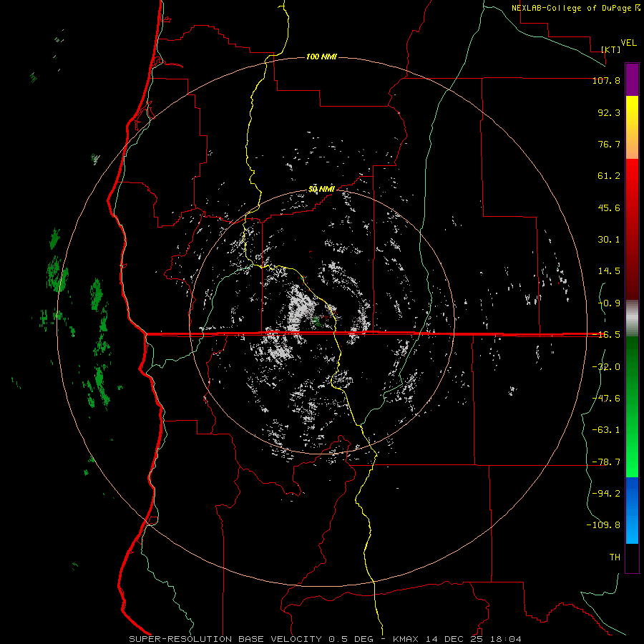Click the 14 DEC 25 date text

point(454,639)
